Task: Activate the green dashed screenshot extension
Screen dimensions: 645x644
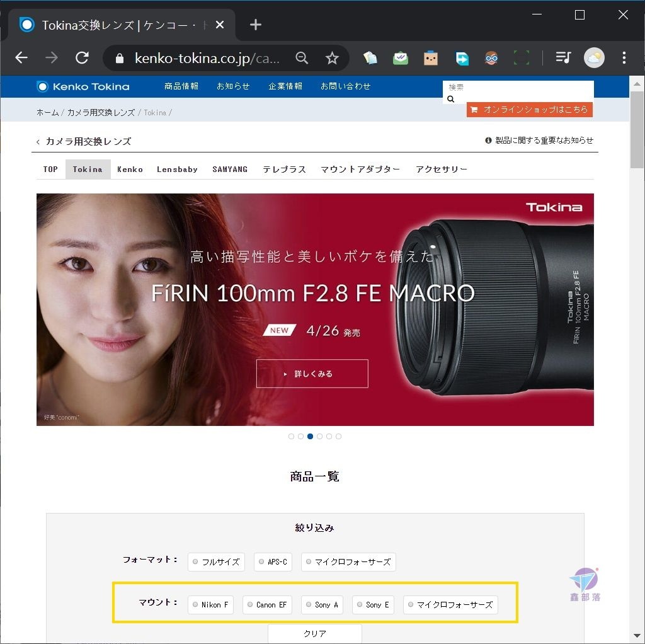Action: 522,58
